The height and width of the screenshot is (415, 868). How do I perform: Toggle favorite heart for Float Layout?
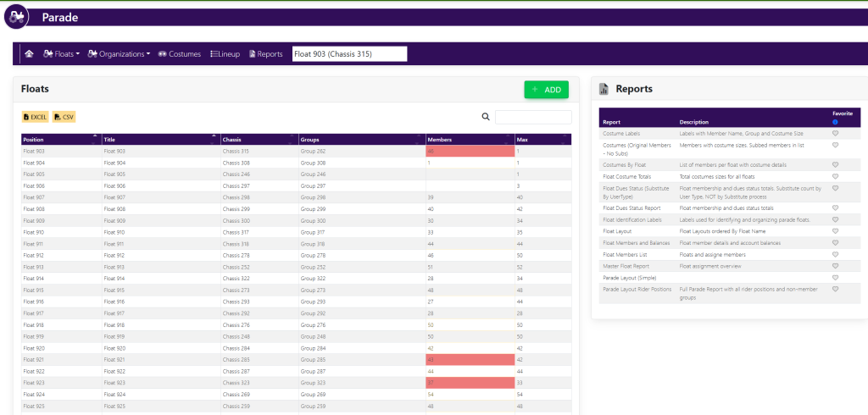tap(835, 230)
